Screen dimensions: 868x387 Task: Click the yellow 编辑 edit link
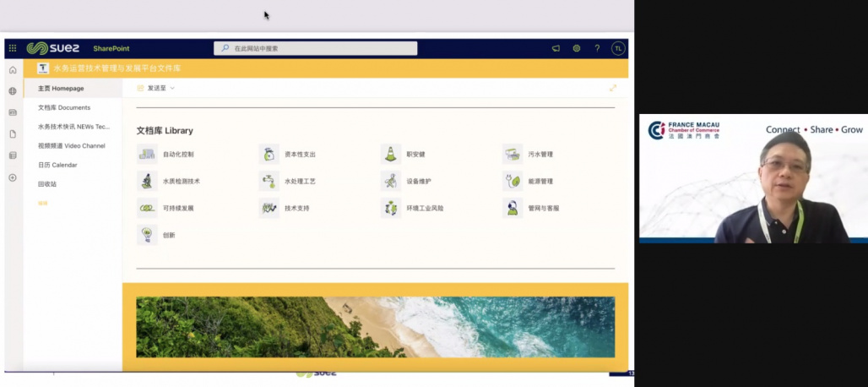[x=42, y=203]
